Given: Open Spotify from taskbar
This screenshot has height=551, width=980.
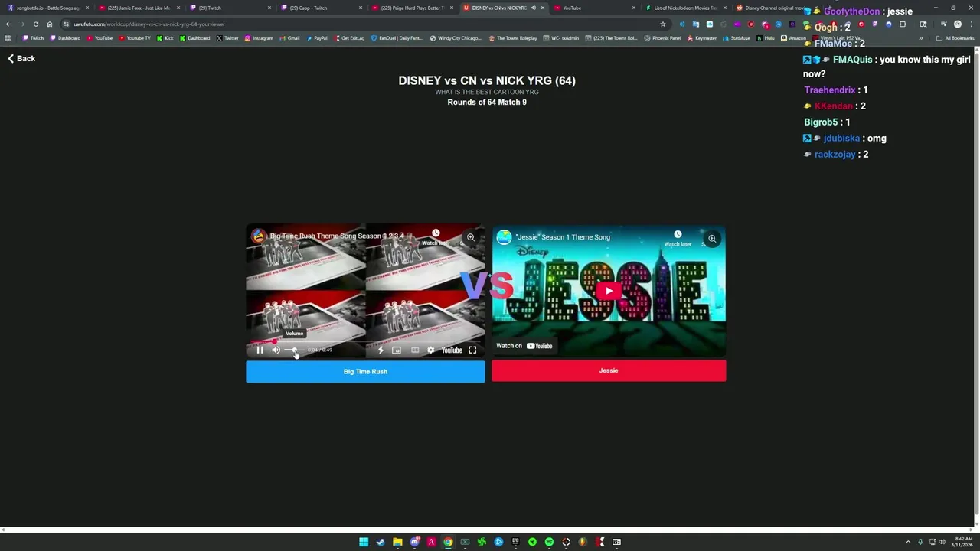Looking at the screenshot, I should pos(549,542).
